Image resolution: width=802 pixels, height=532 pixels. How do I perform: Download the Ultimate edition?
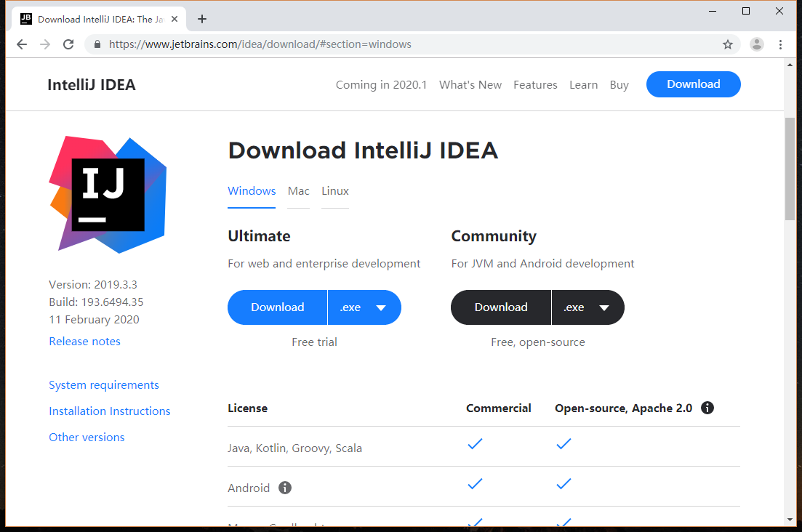[277, 307]
